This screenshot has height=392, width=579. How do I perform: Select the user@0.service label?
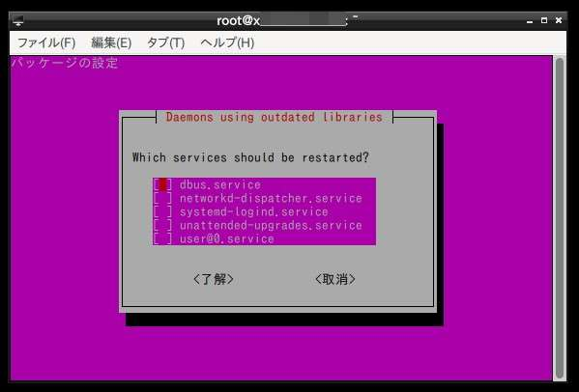point(227,238)
